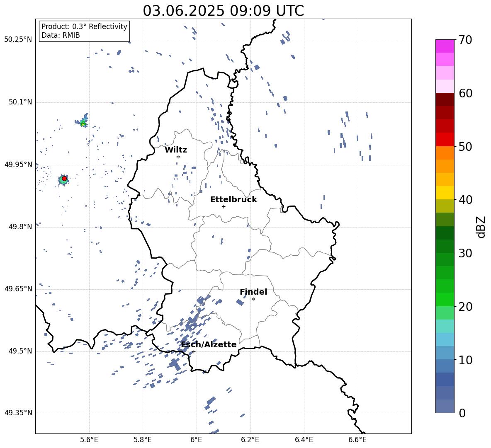
Task: Click the 5.8°E longitude label
Action: (x=143, y=440)
